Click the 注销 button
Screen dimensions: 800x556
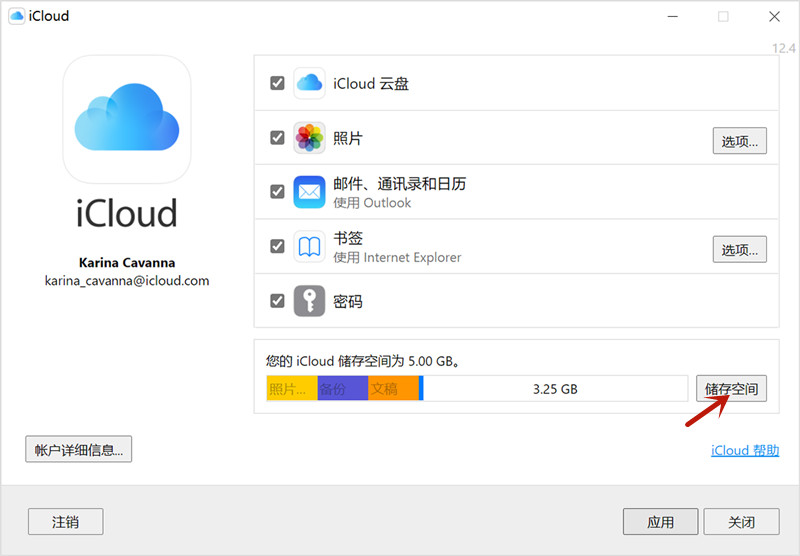point(66,522)
